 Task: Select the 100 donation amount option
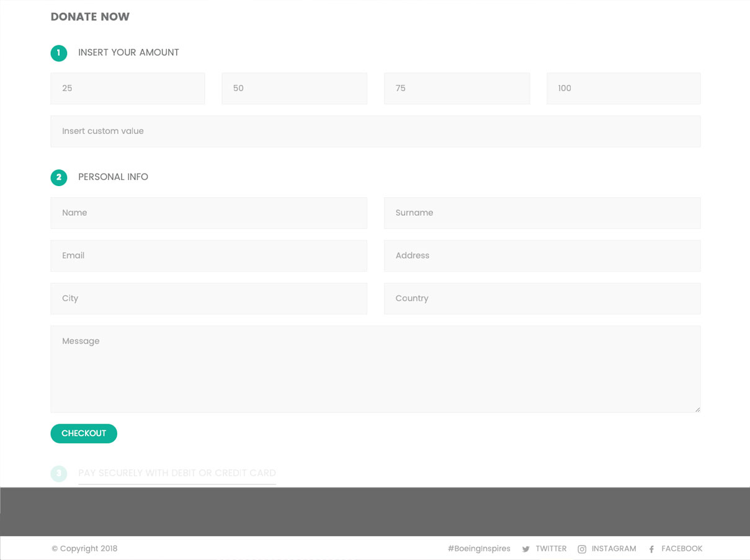[623, 88]
